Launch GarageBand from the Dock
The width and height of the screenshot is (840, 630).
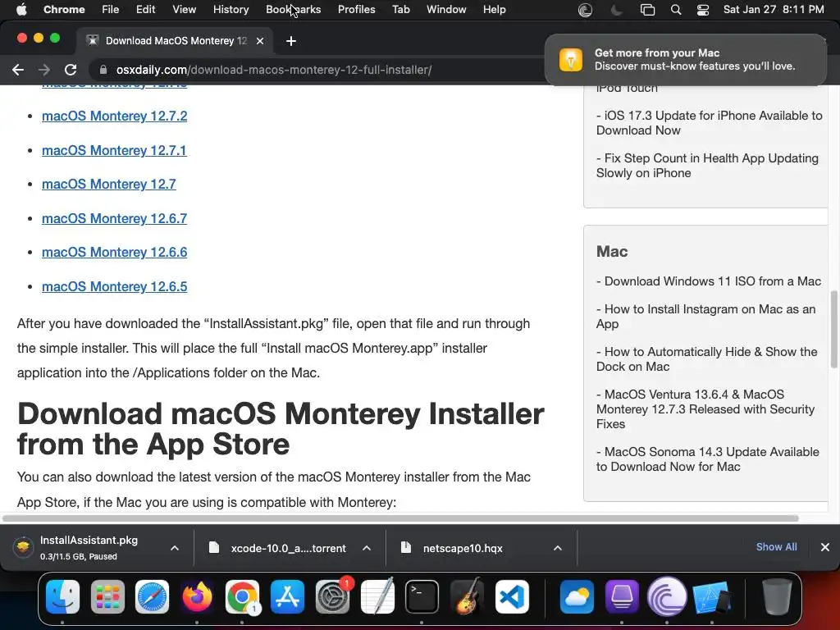pyautogui.click(x=467, y=597)
